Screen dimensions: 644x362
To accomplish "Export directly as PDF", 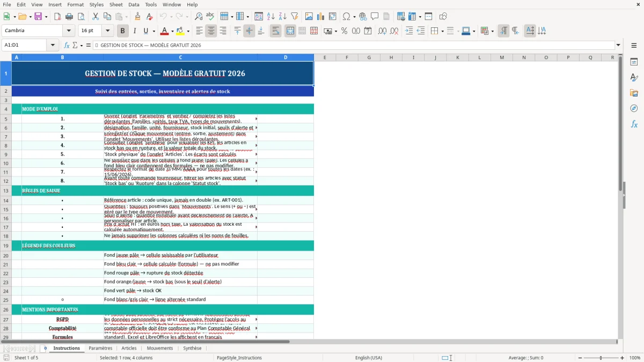I will click(x=57, y=17).
